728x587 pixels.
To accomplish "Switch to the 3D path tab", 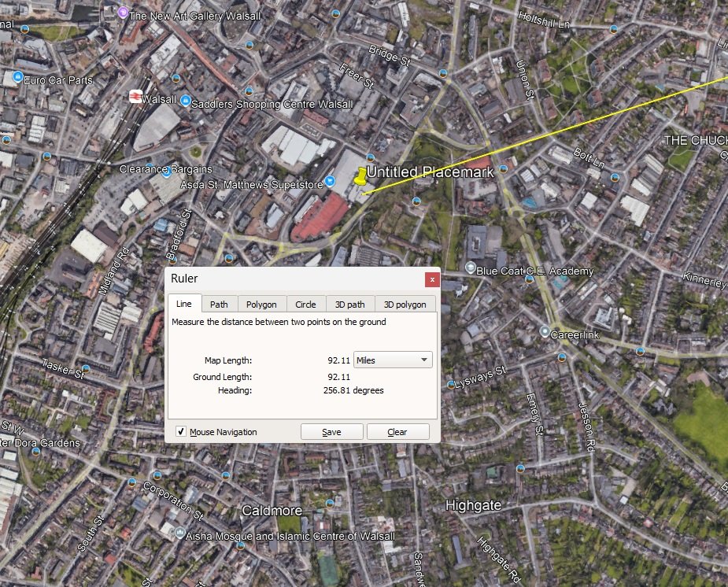I will 350,305.
